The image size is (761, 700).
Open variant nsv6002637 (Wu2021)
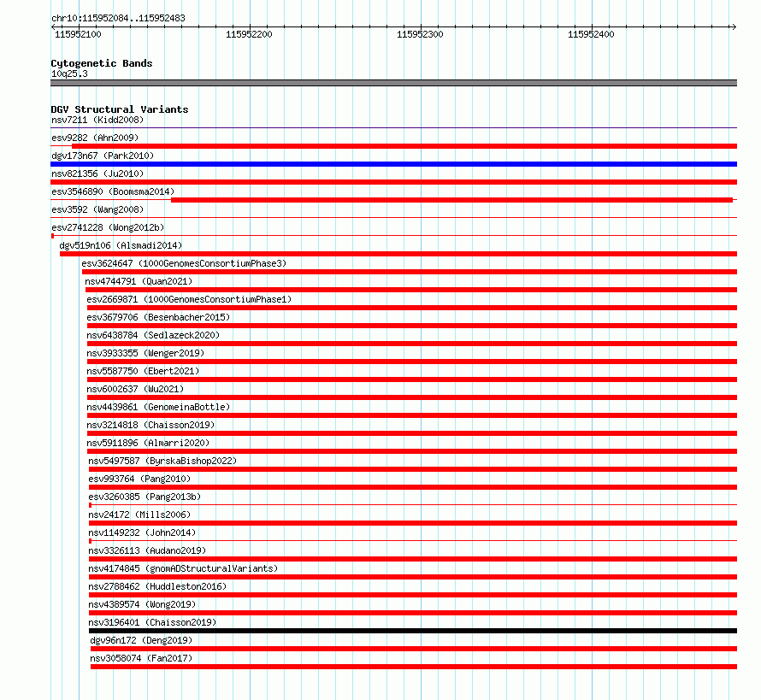[135, 389]
